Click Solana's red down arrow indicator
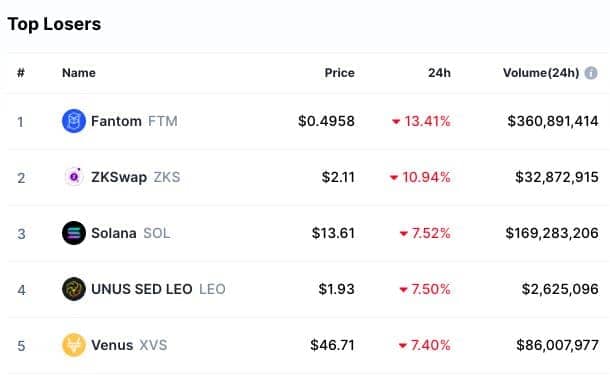This screenshot has width=610, height=377. [x=403, y=234]
